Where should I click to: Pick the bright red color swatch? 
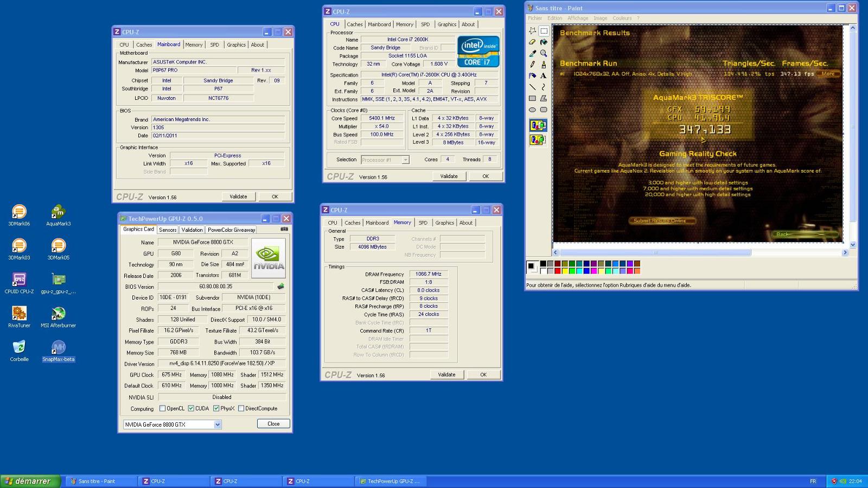557,271
